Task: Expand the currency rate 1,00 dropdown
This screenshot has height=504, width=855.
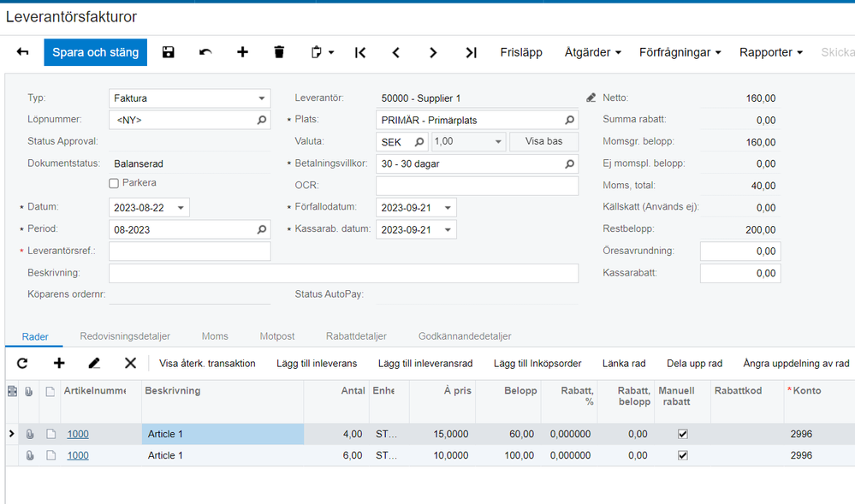Action: click(498, 142)
